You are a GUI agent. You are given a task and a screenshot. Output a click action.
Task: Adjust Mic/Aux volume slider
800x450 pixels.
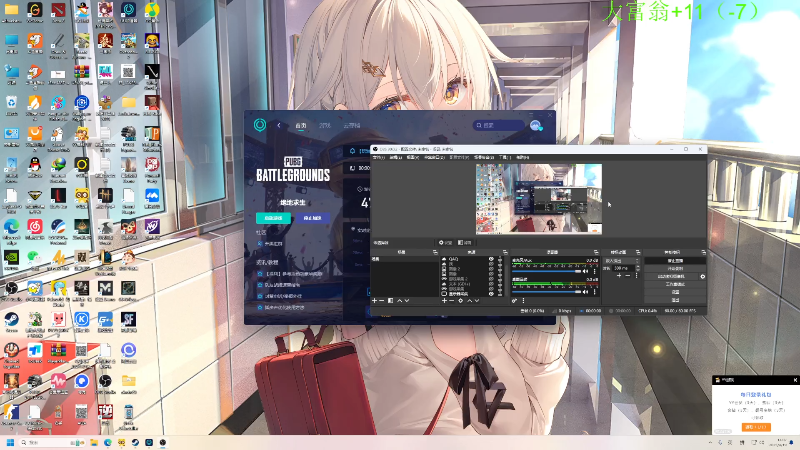pos(546,271)
